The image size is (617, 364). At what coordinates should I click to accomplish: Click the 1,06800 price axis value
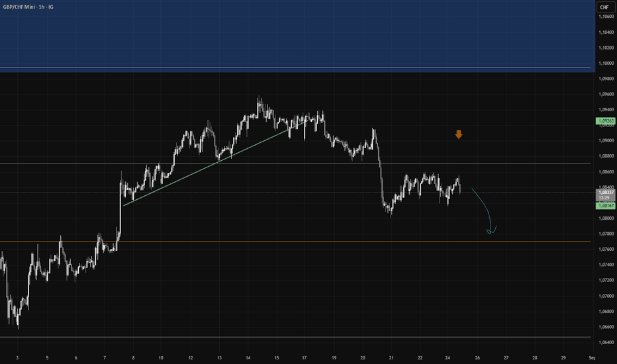point(606,312)
